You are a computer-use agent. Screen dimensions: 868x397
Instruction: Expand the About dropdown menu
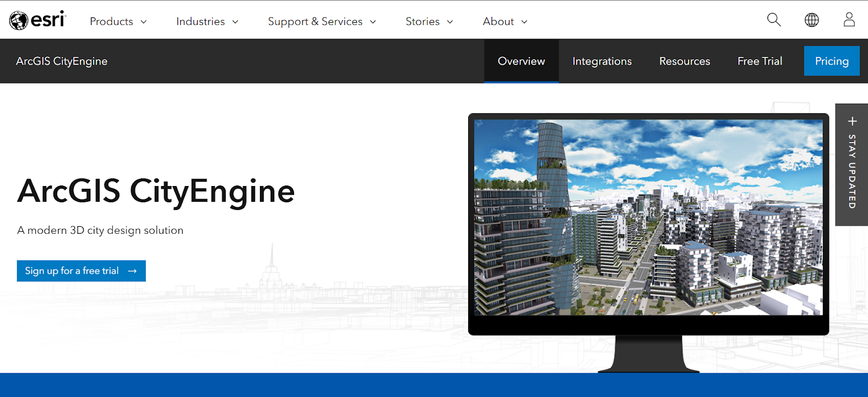pyautogui.click(x=505, y=22)
